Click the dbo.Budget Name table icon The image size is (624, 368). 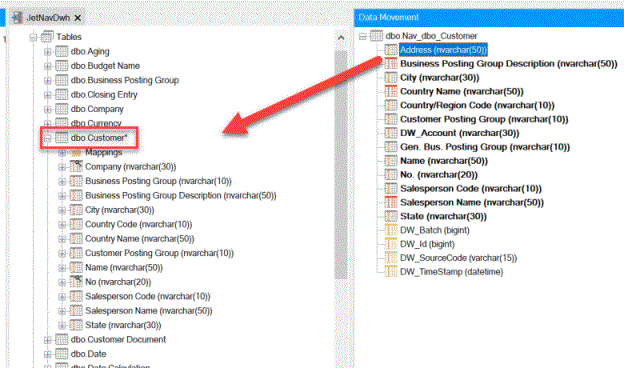click(x=61, y=66)
